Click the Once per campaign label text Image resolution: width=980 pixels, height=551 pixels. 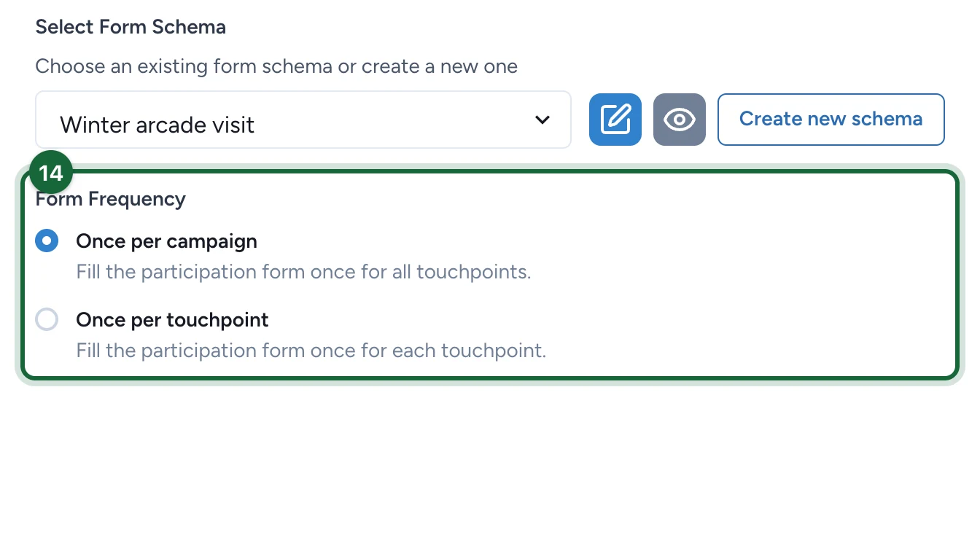point(166,241)
